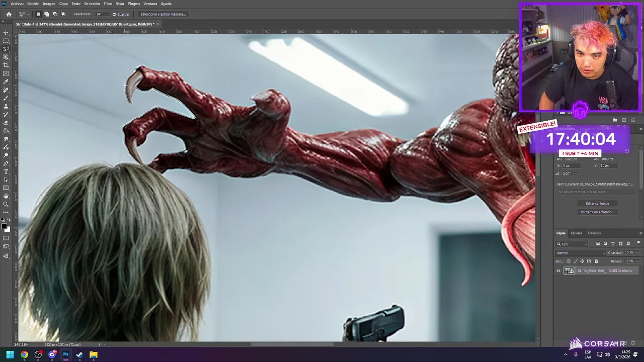The image size is (644, 362).
Task: Open the Tipo layer filter dropdown
Action: point(572,244)
